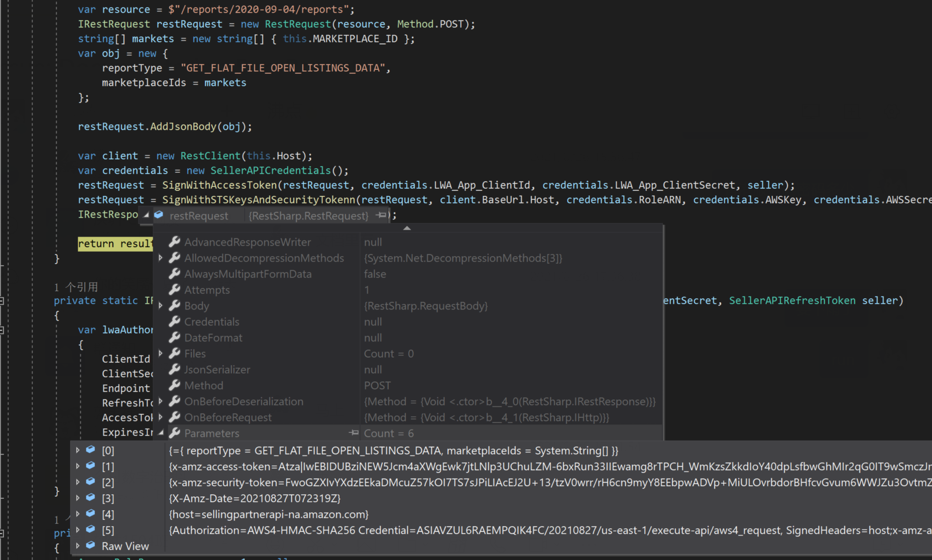Expand the Files property node
The image size is (932, 560).
[160, 353]
